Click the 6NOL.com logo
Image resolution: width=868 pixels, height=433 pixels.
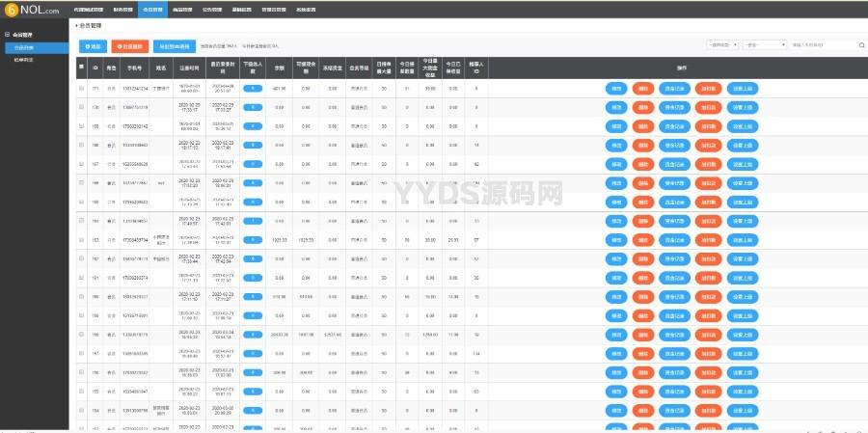(31, 9)
